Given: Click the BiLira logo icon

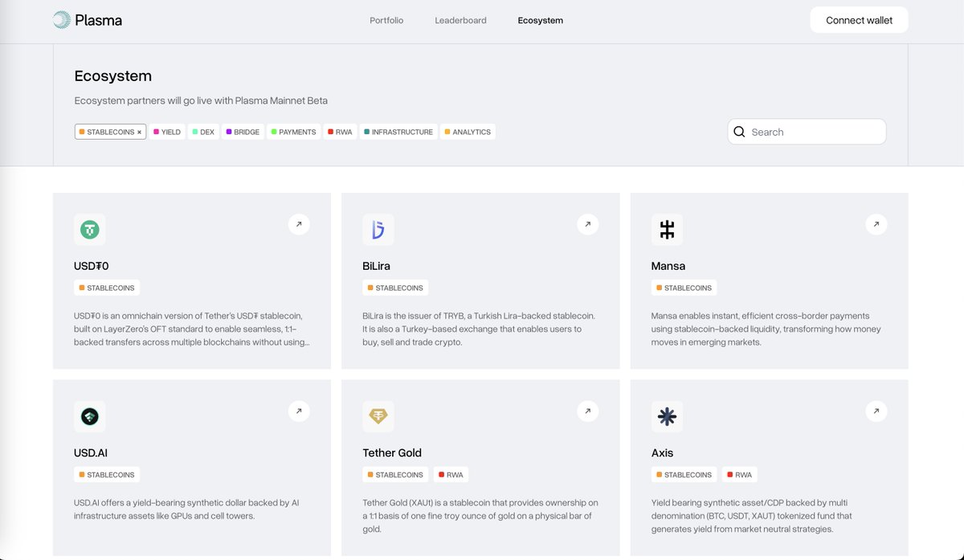Looking at the screenshot, I should pos(378,230).
